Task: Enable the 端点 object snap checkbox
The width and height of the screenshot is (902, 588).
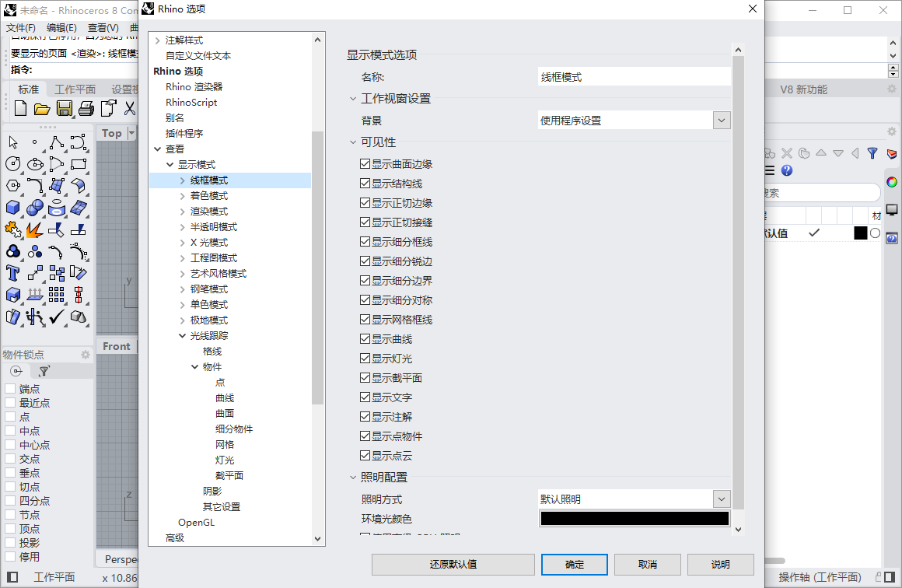Action: [x=10, y=389]
